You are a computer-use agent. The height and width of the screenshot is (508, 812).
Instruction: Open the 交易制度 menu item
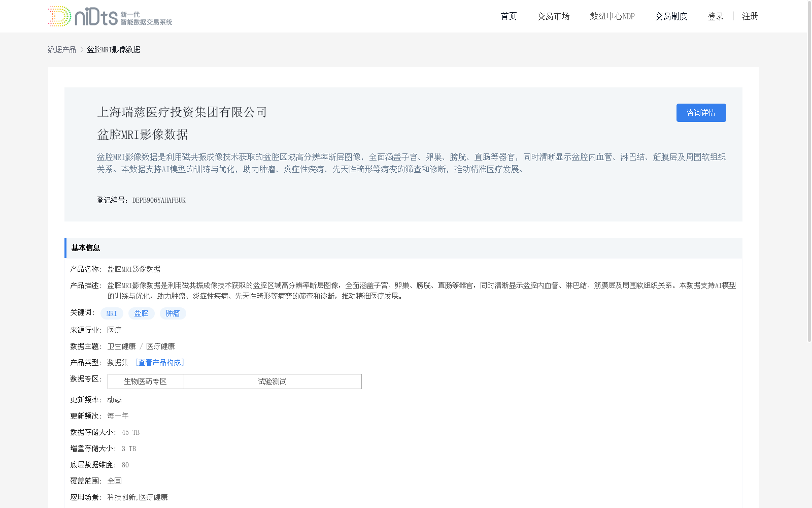click(x=671, y=16)
